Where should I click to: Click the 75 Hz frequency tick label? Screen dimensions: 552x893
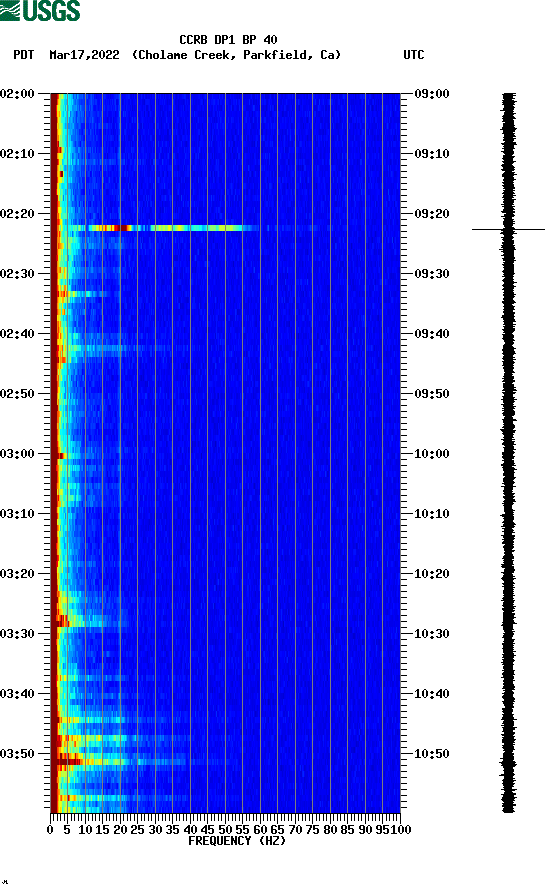click(x=313, y=830)
